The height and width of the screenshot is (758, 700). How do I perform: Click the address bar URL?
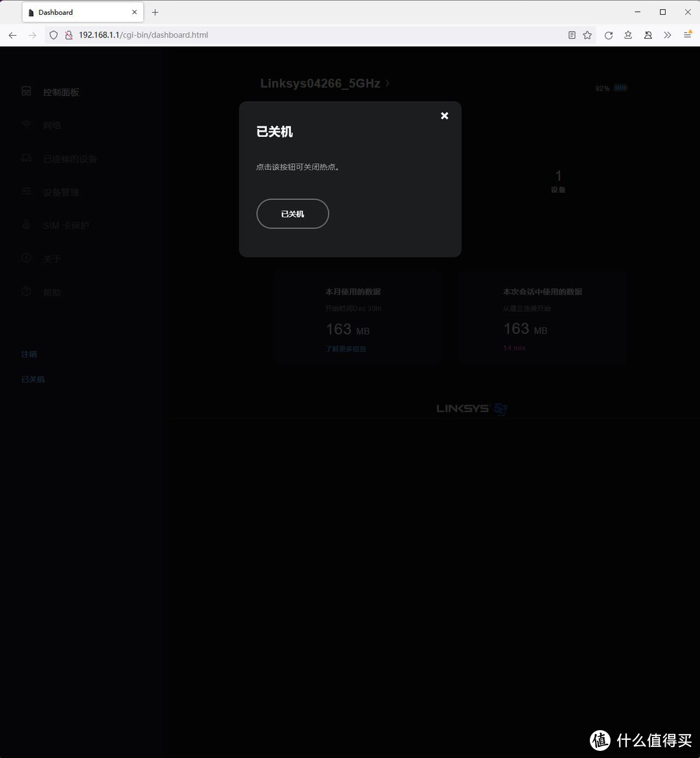143,35
